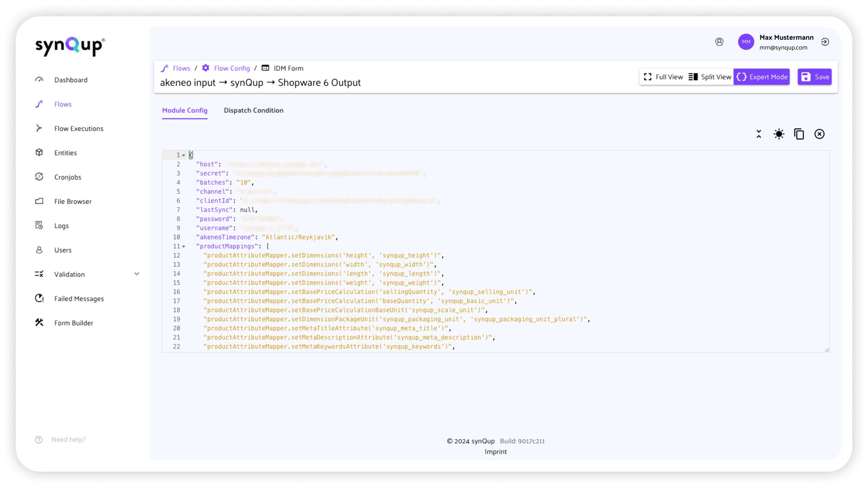Click the Max Mustermann user name
The width and height of the screenshot is (868, 487).
[x=786, y=37]
